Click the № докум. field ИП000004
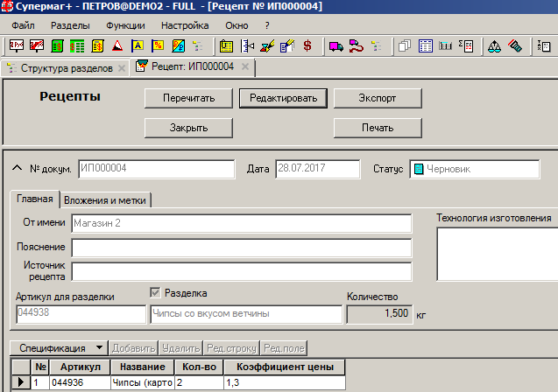 [x=157, y=169]
